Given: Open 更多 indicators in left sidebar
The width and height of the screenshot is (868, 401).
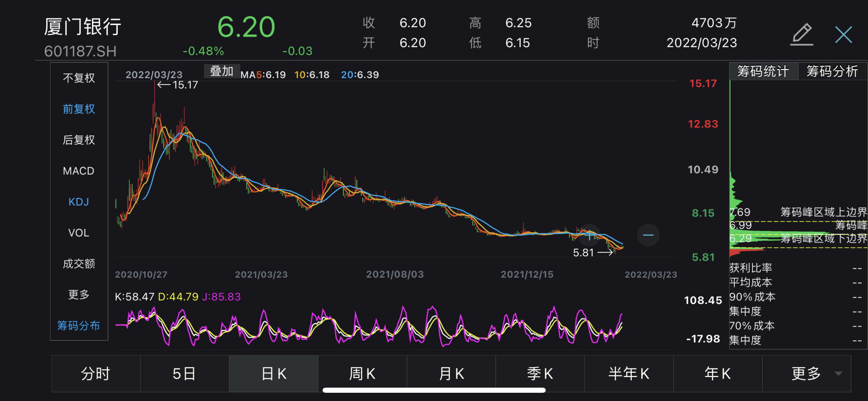Looking at the screenshot, I should pyautogui.click(x=79, y=294).
